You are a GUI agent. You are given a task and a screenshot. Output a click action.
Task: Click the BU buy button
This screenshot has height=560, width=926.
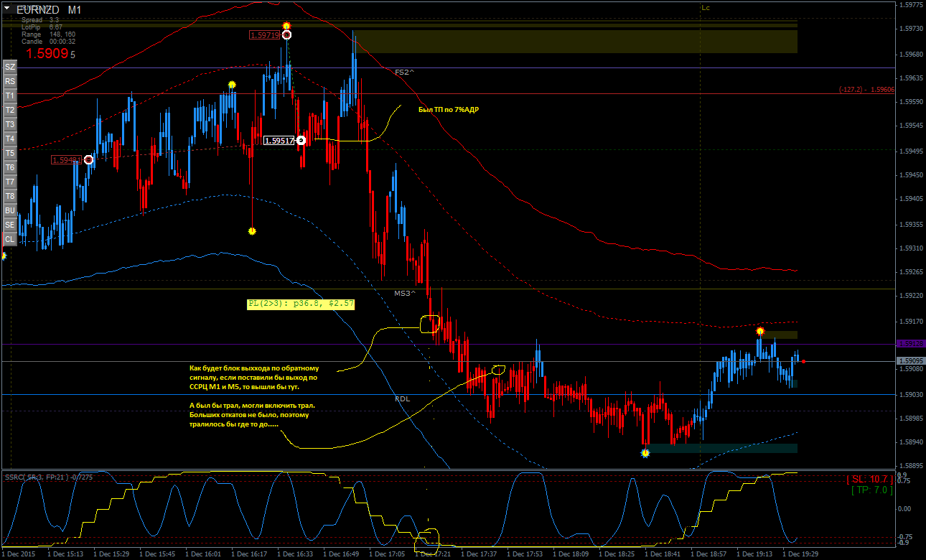point(10,210)
